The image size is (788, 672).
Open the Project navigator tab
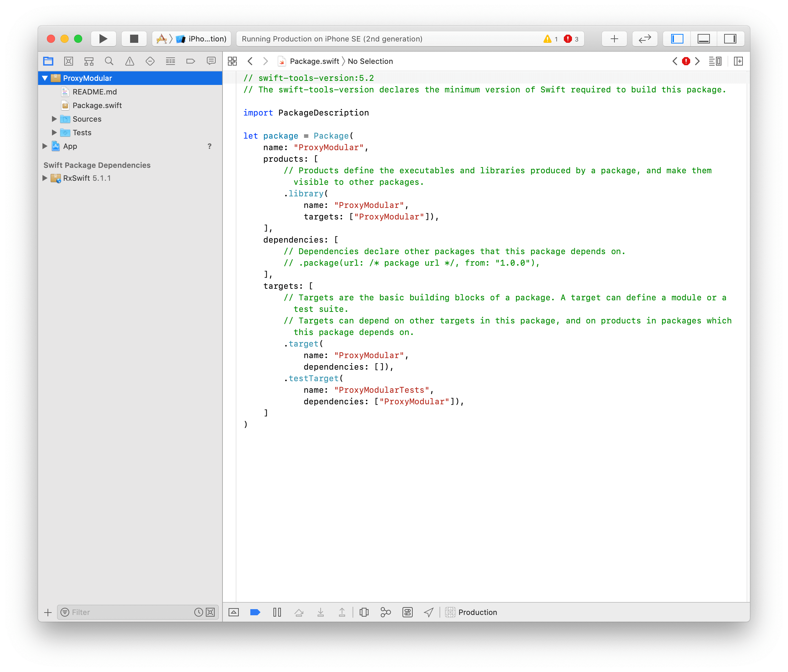pos(48,61)
